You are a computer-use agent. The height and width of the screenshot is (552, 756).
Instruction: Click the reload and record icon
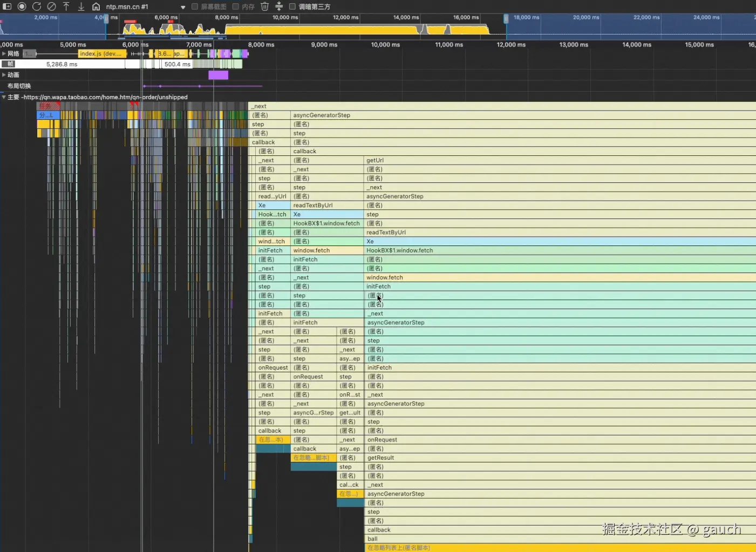pyautogui.click(x=37, y=6)
